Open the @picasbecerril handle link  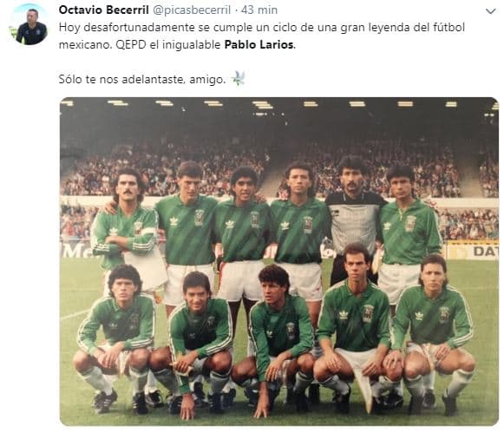192,10
